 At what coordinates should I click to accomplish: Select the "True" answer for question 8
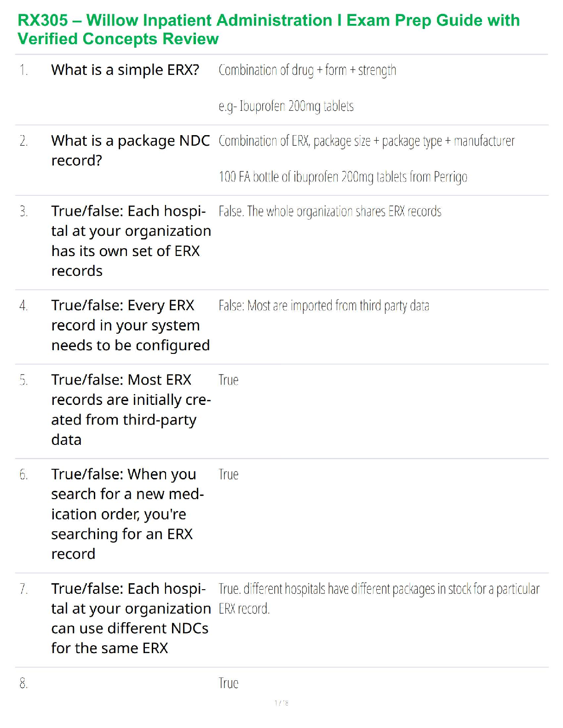point(229,683)
